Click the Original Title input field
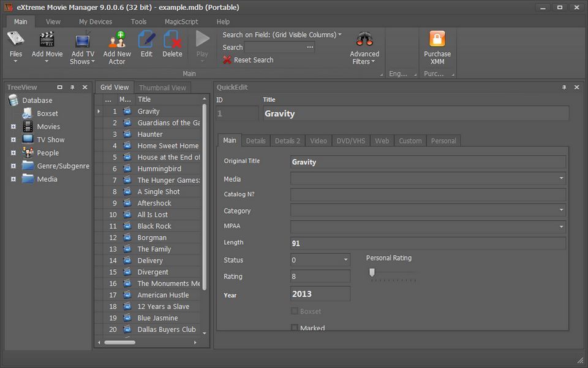 (428, 163)
